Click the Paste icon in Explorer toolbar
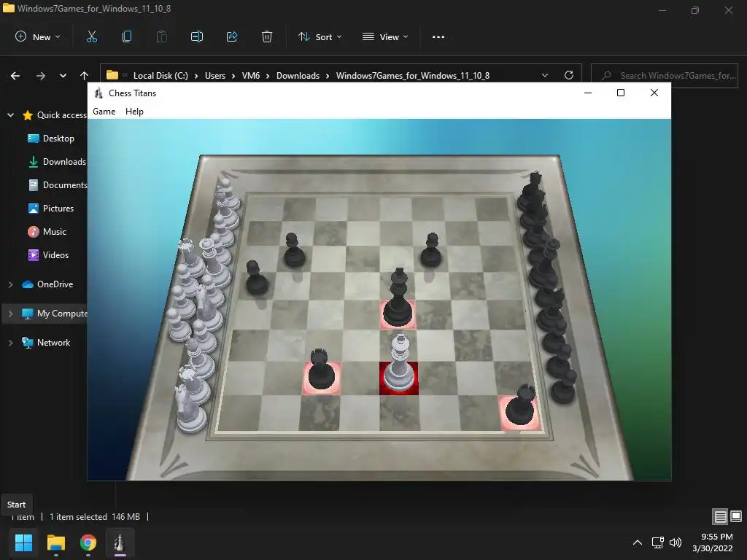 pos(162,36)
